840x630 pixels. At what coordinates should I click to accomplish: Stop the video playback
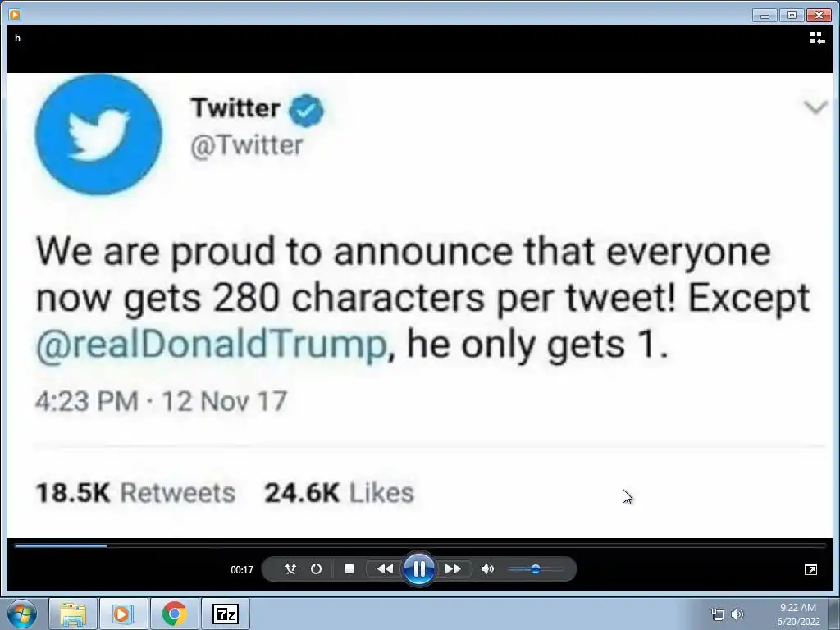click(x=349, y=569)
